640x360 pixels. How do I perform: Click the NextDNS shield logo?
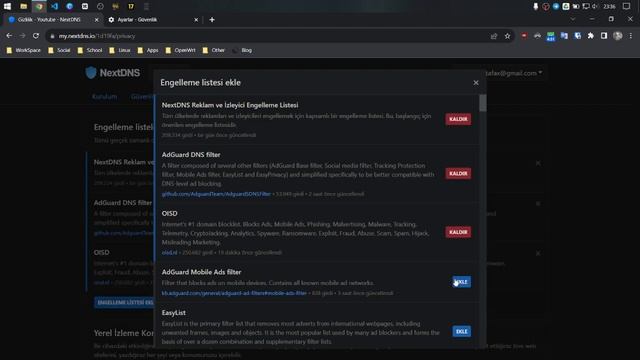pos(91,73)
